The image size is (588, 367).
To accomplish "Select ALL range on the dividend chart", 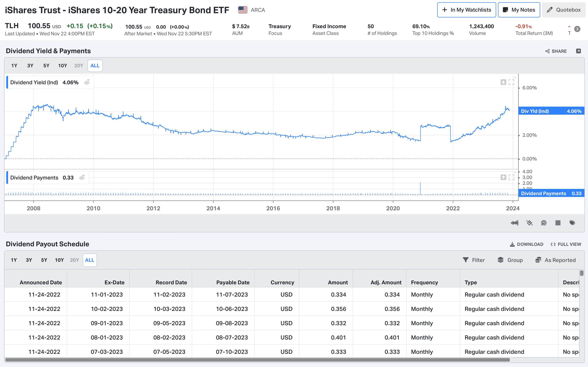I will click(95, 65).
